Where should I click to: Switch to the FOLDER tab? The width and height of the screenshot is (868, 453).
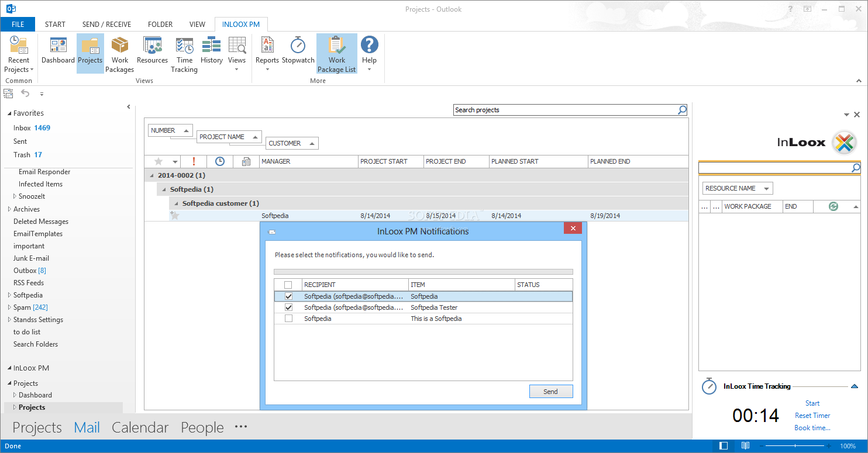click(x=160, y=25)
